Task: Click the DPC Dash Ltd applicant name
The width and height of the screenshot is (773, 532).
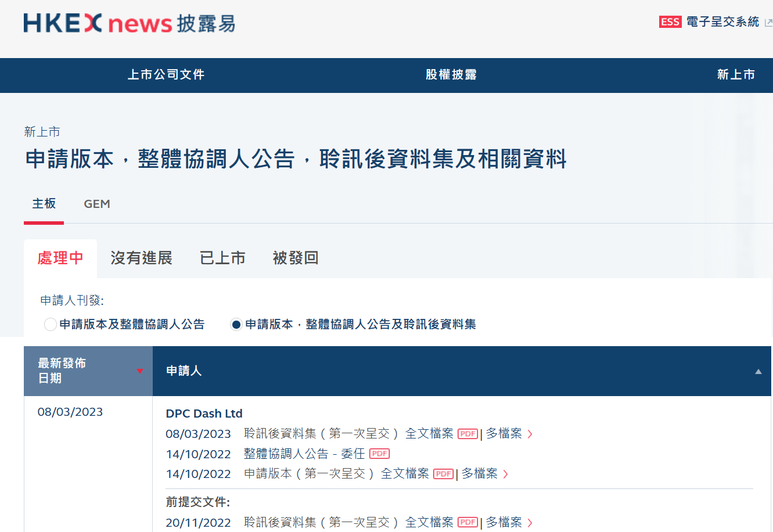Action: point(204,414)
